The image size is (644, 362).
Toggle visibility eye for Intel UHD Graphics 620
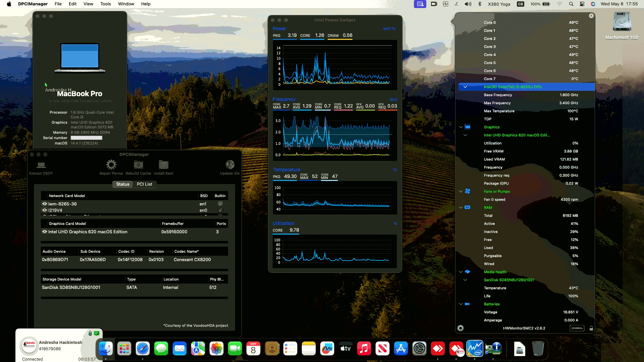click(x=45, y=232)
